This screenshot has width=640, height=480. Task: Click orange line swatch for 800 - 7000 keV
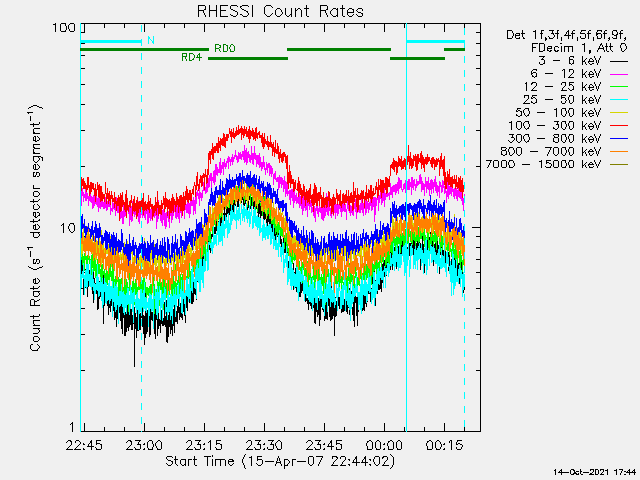[x=619, y=152]
